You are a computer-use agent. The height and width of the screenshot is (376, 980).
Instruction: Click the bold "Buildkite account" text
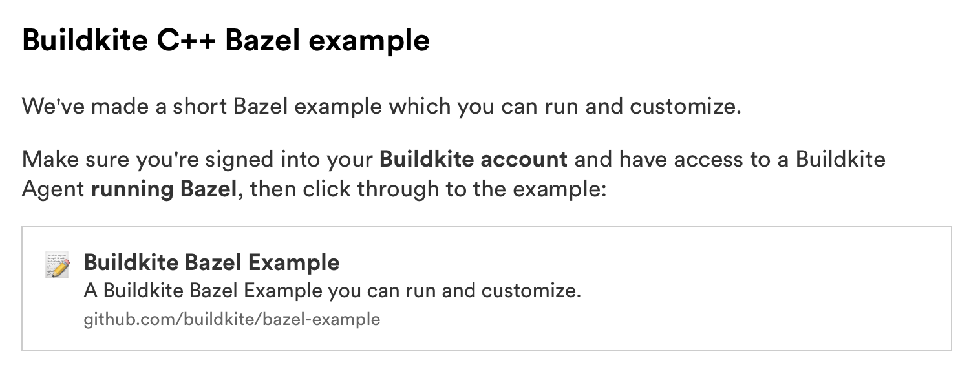click(x=473, y=159)
